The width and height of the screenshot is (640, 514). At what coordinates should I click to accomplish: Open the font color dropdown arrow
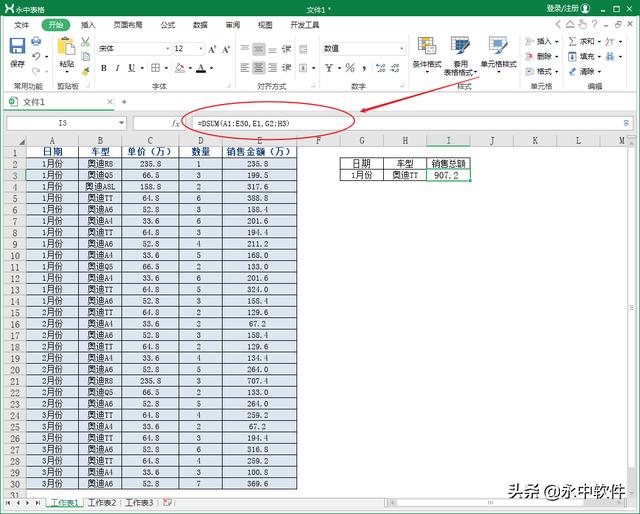click(211, 68)
